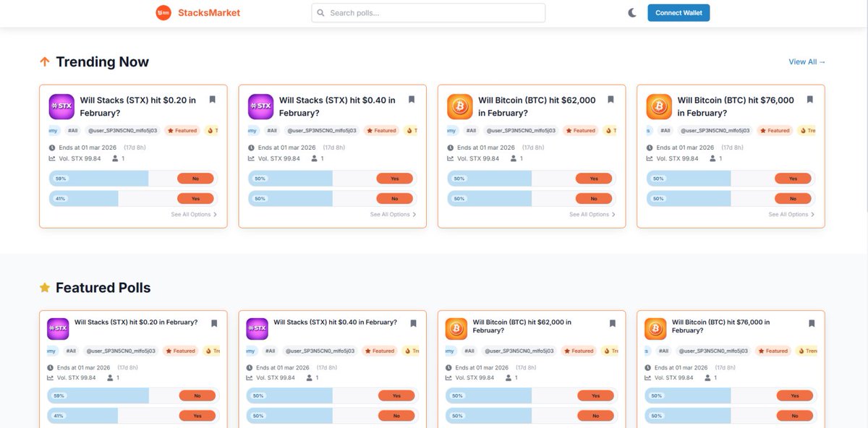Vote Yes on Trending BTC $62,000 poll
Screen dimensions: 868x428
click(x=594, y=179)
